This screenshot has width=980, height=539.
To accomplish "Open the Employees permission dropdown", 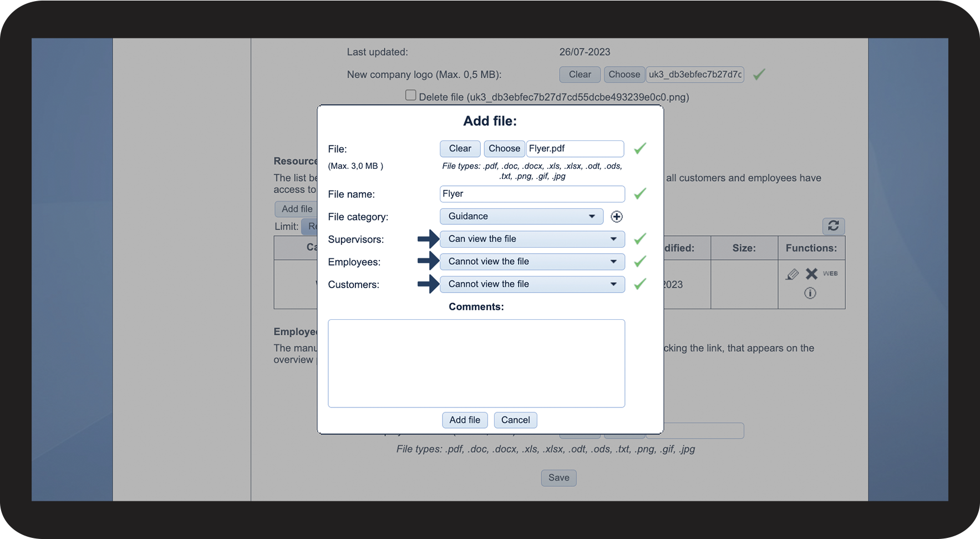I will tap(532, 261).
